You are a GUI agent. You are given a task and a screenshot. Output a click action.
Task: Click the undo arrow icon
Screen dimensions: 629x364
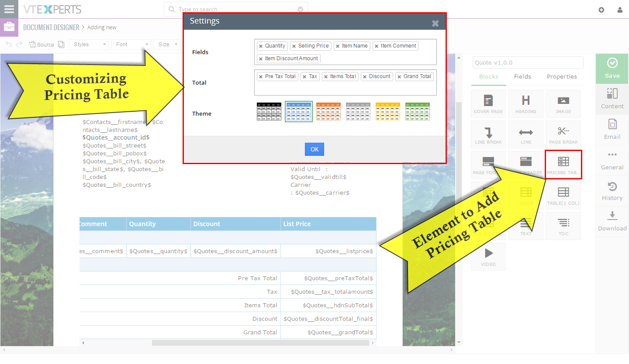pyautogui.click(x=9, y=45)
